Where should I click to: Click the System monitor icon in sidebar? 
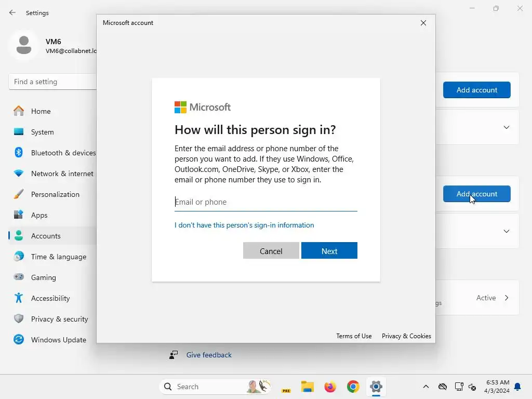[19, 131]
